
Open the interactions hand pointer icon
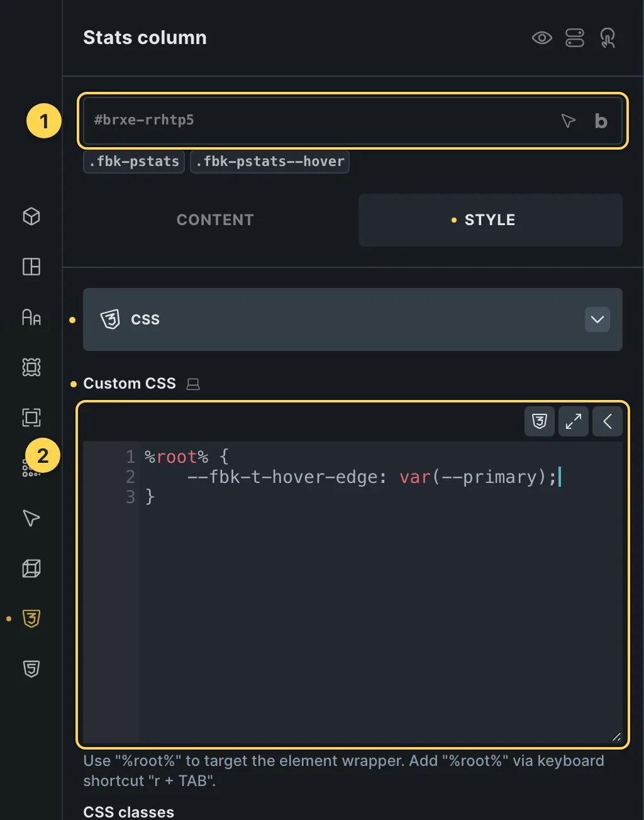(x=608, y=38)
